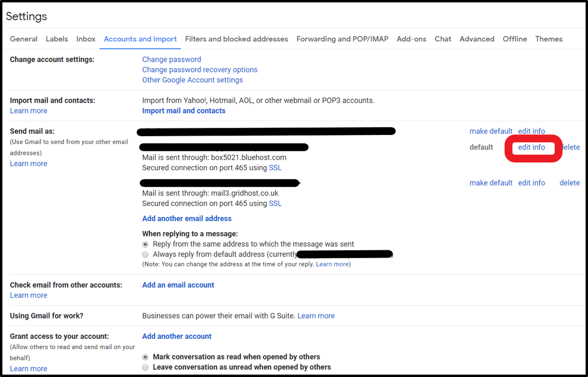The image size is (588, 377).
Task: Select the Advanced settings tab
Action: pyautogui.click(x=477, y=39)
